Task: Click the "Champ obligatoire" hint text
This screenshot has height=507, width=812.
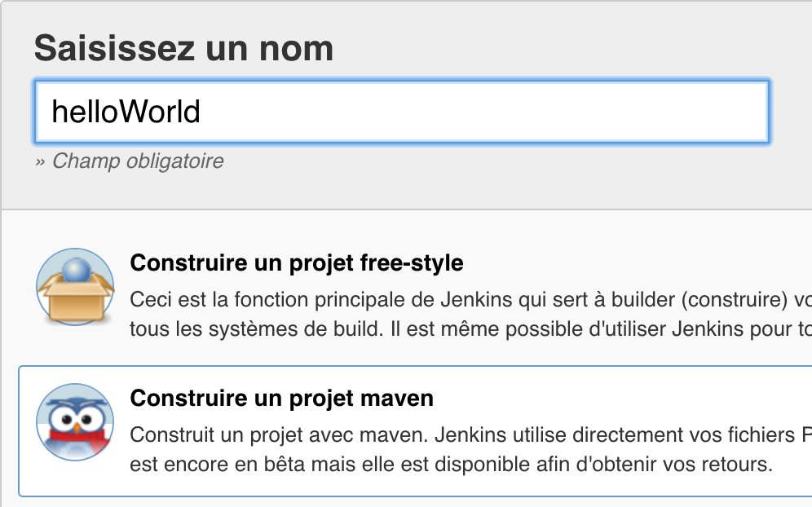Action: 137,161
